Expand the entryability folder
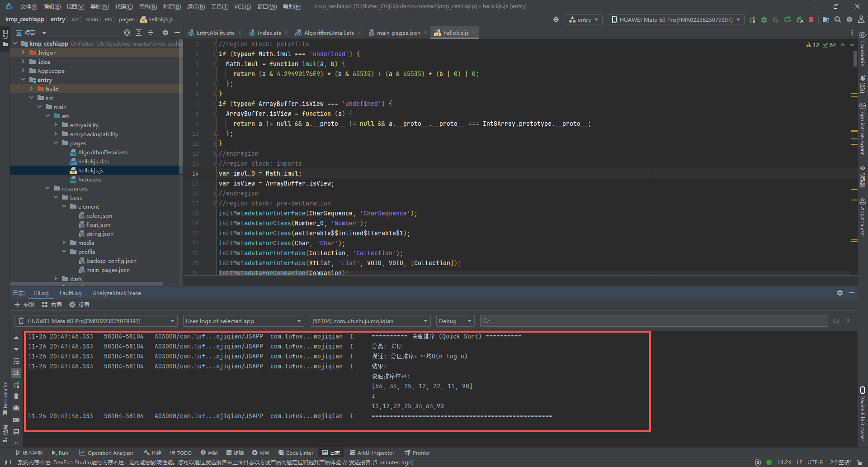 click(56, 125)
